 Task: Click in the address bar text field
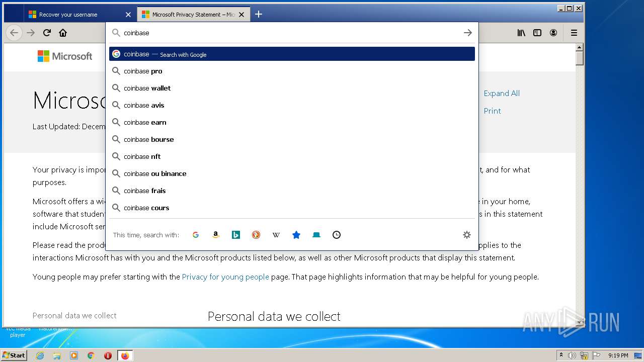[291, 33]
